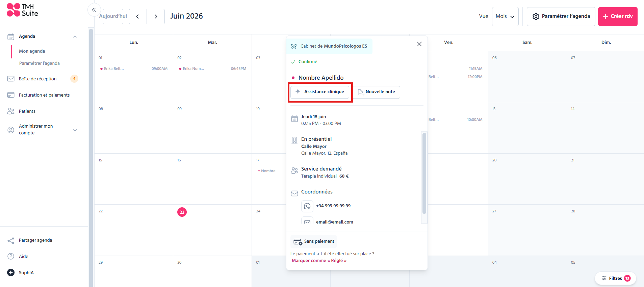Image resolution: width=644 pixels, height=287 pixels.
Task: Click the Confirmé status label
Action: pyautogui.click(x=308, y=62)
